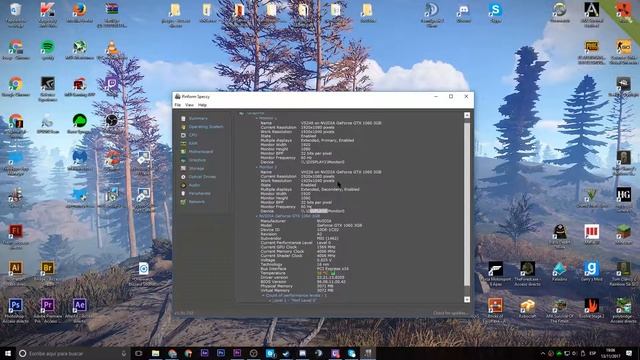The width and height of the screenshot is (640, 360).
Task: Click the Check for updates link
Action: tap(450, 313)
